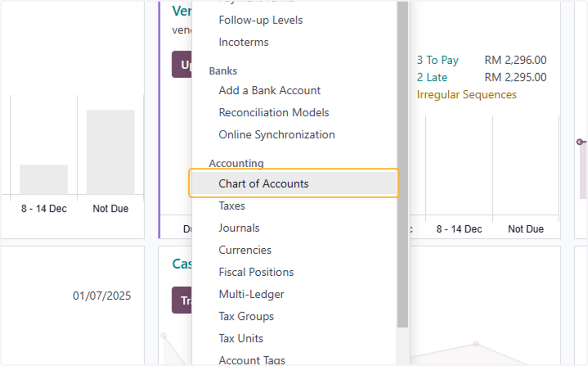Click 8 - 14 Dec label in vendor chart
This screenshot has height=366, width=588.
[x=459, y=229]
